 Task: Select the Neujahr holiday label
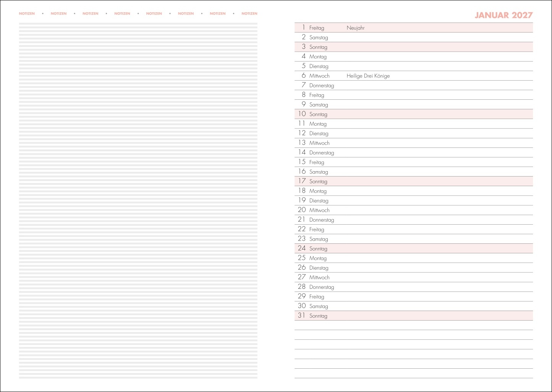tap(355, 28)
